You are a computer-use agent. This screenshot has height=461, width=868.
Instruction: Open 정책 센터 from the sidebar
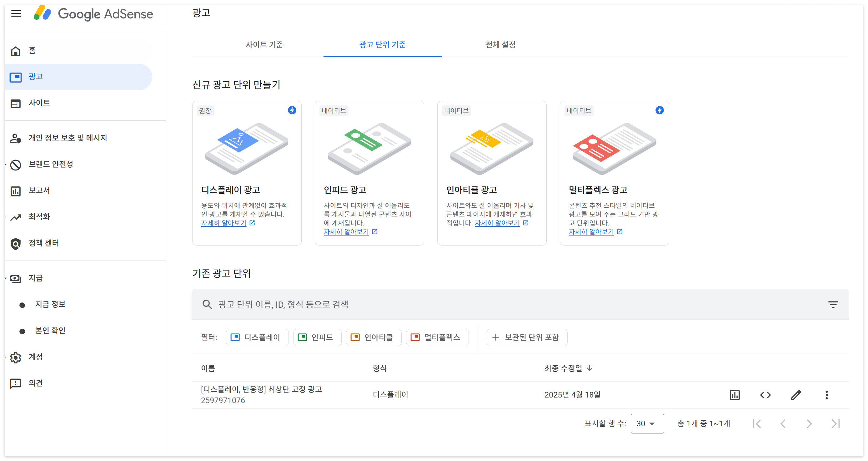coord(43,243)
